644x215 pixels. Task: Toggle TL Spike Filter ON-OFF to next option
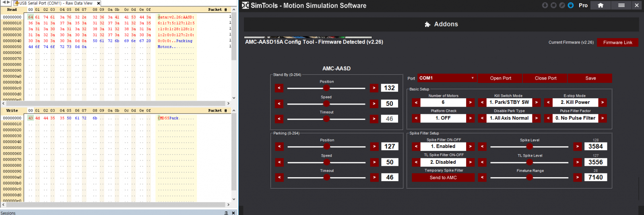pyautogui.click(x=470, y=162)
